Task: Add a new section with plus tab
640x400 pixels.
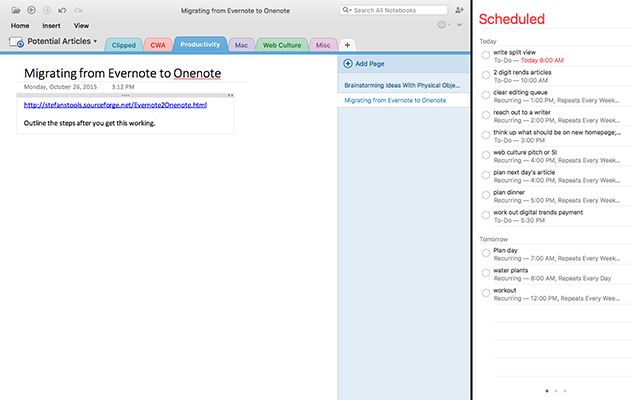Action: point(347,45)
